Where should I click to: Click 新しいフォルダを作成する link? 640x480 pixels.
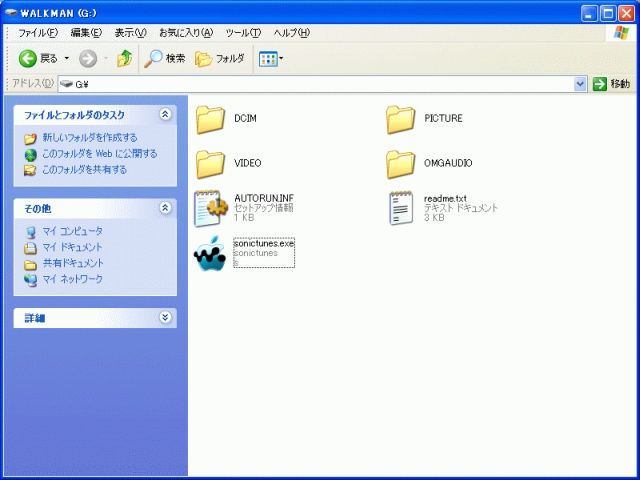click(x=90, y=138)
